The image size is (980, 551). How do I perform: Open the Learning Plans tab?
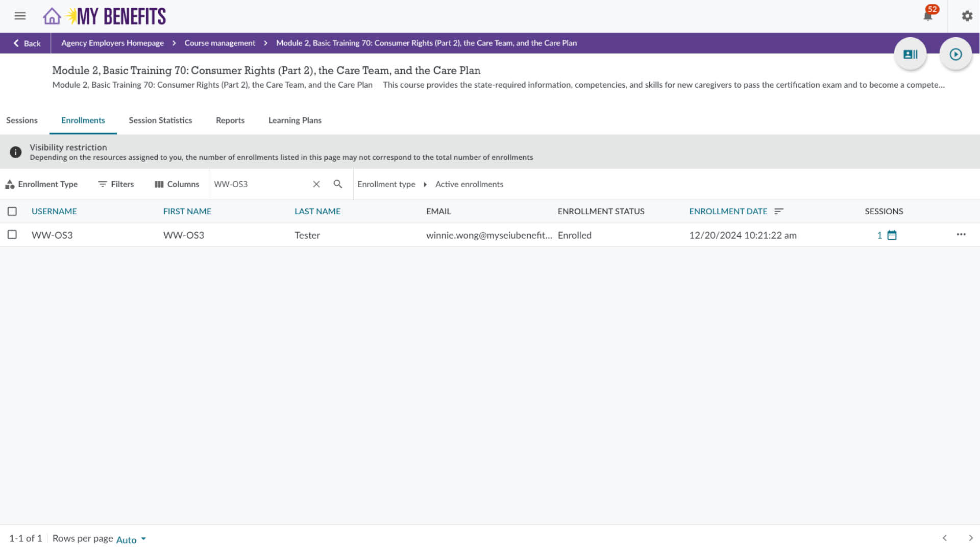[x=295, y=120]
